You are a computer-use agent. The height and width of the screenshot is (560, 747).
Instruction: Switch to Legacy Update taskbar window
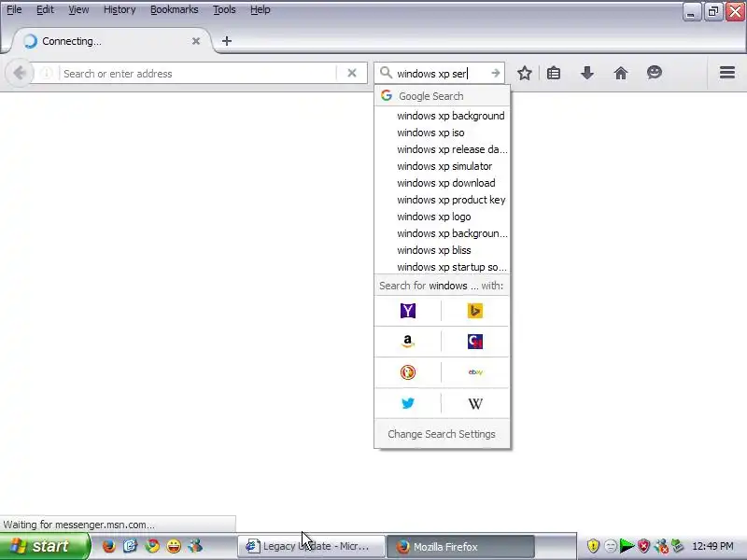311,546
